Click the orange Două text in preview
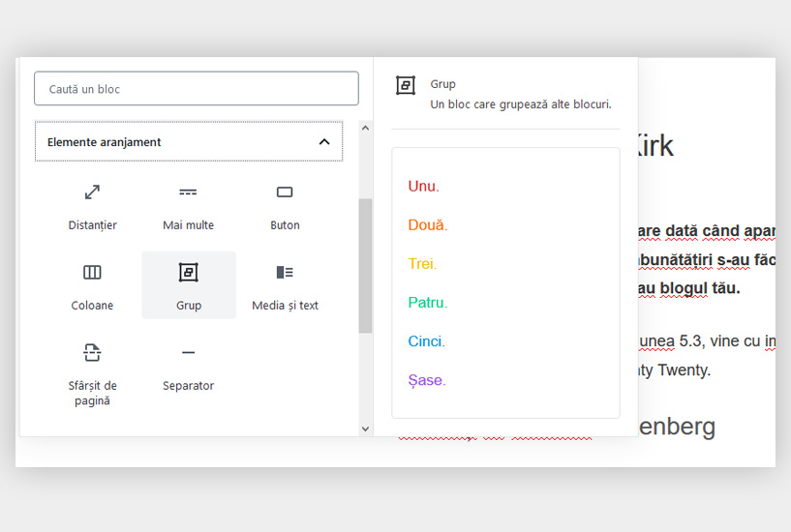 coord(427,225)
